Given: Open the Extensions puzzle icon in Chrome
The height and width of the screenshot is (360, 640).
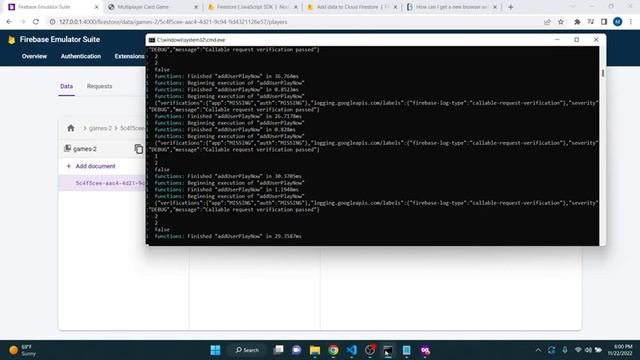Looking at the screenshot, I should point(577,22).
